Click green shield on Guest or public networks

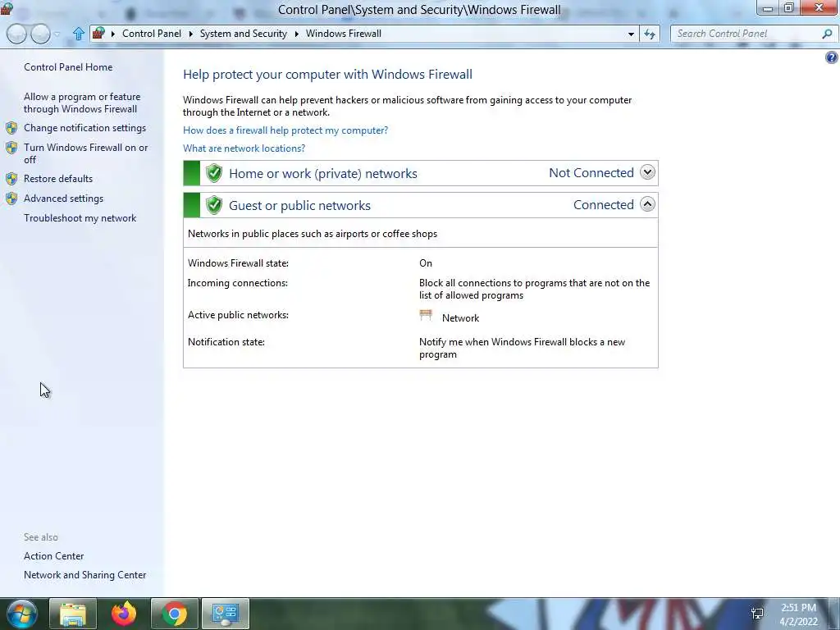click(x=214, y=205)
